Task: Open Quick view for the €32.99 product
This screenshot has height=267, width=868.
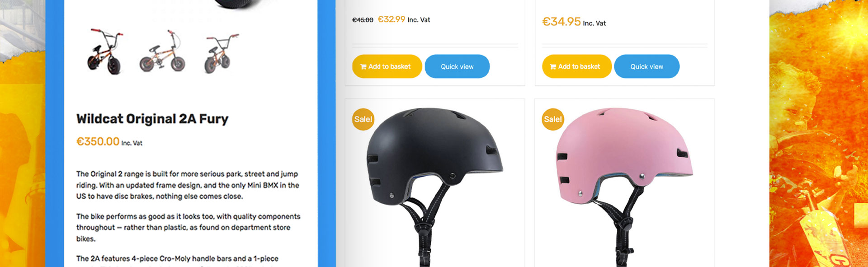Action: point(457,66)
